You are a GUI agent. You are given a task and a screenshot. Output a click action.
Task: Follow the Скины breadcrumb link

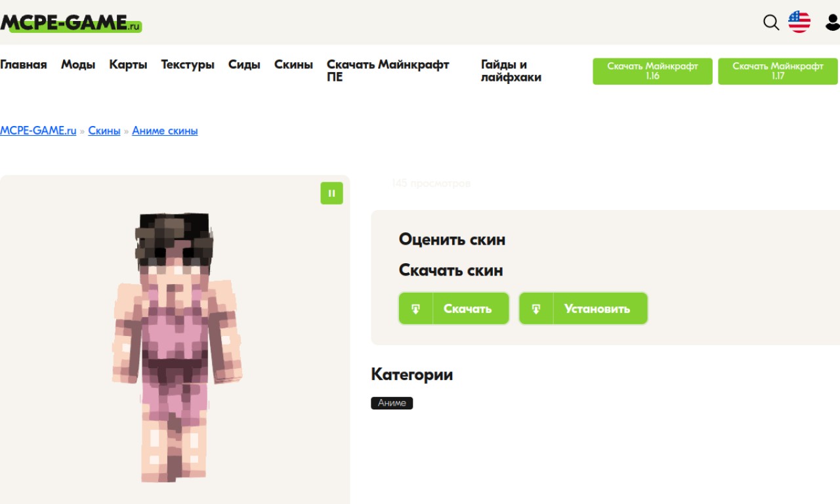click(x=104, y=131)
